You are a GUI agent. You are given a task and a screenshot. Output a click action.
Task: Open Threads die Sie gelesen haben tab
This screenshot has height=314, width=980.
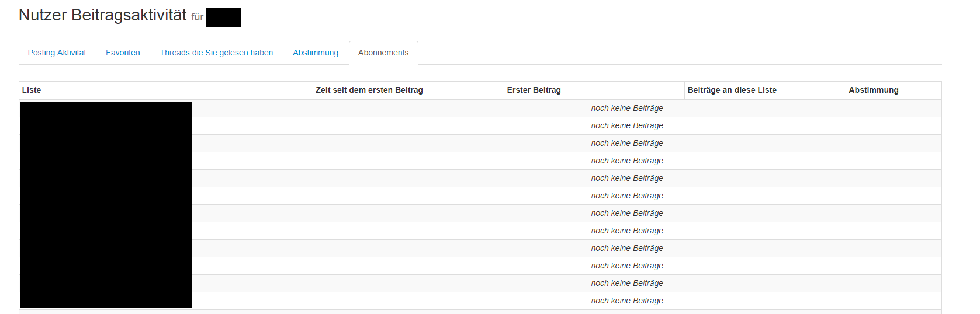tap(216, 53)
